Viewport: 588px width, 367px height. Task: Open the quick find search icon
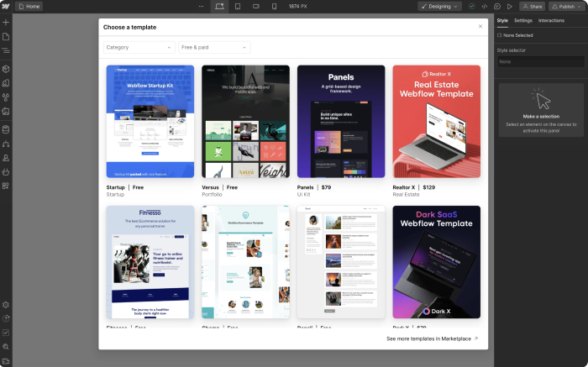pyautogui.click(x=6, y=347)
